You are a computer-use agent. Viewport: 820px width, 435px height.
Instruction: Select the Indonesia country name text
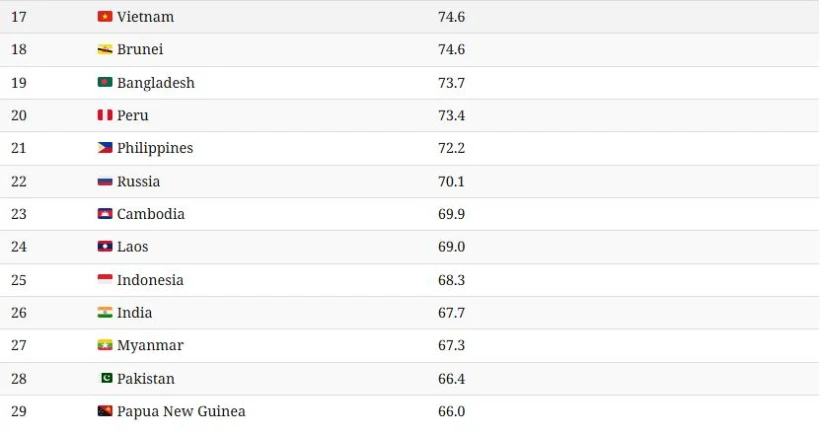coord(150,280)
